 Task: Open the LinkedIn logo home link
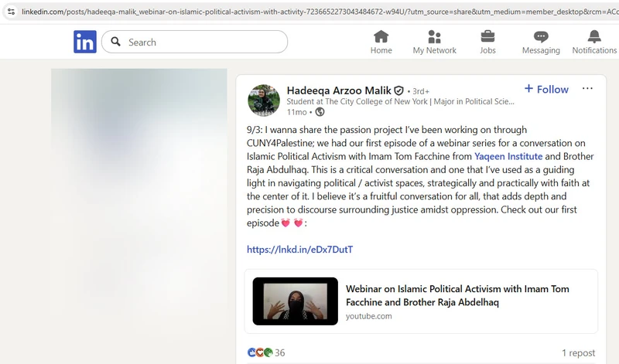[85, 42]
